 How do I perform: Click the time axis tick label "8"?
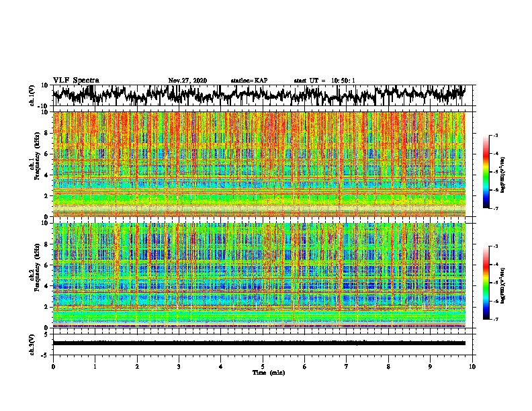coord(388,367)
